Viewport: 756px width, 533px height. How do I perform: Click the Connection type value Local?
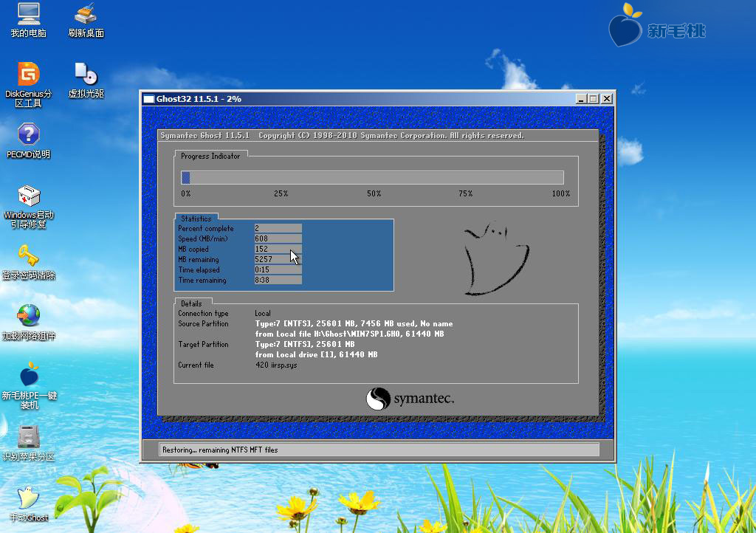pos(263,313)
